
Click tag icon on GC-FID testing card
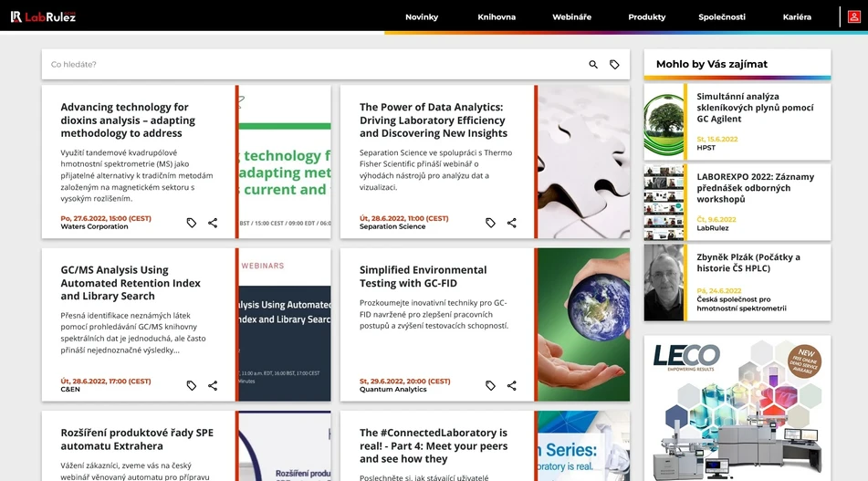pos(490,385)
